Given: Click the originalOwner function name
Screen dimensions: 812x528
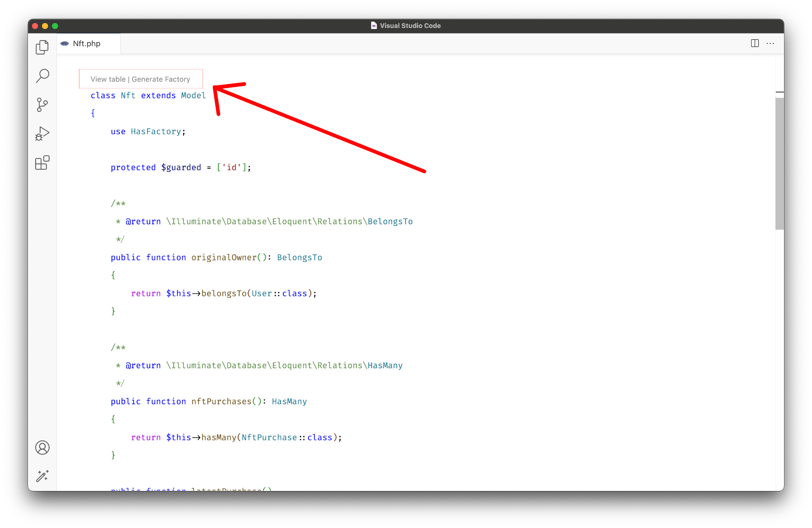Looking at the screenshot, I should tap(224, 258).
